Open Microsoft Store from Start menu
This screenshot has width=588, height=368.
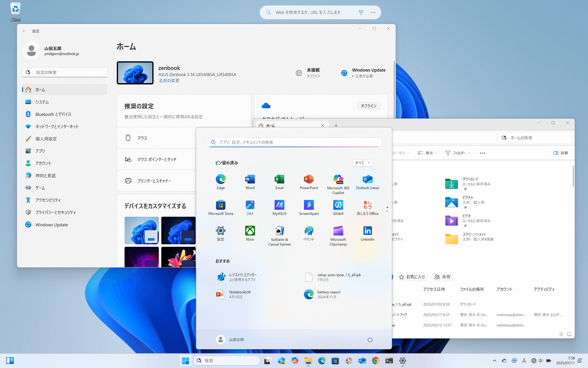click(x=221, y=208)
